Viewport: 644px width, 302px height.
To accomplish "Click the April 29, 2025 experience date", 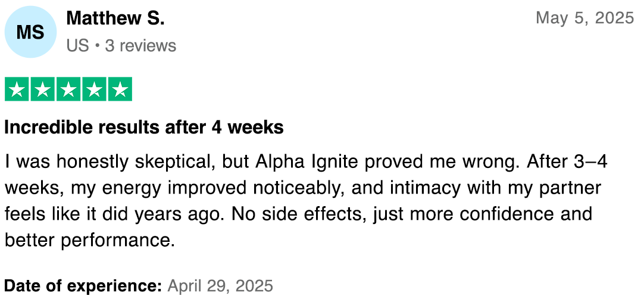I will 220,286.
